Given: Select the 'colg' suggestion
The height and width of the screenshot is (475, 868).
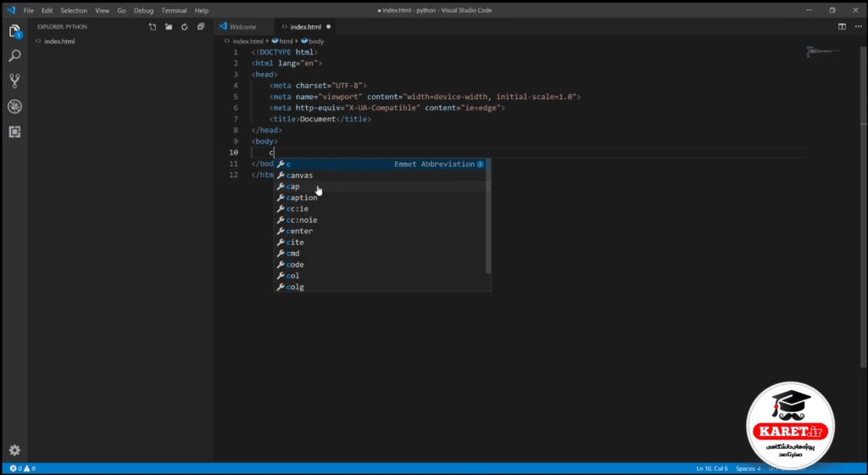Looking at the screenshot, I should pos(381,287).
